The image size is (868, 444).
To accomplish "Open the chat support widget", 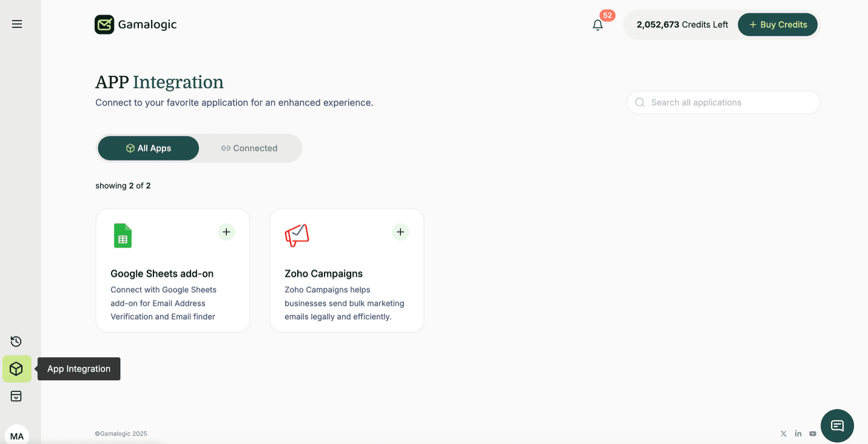I will click(x=837, y=426).
